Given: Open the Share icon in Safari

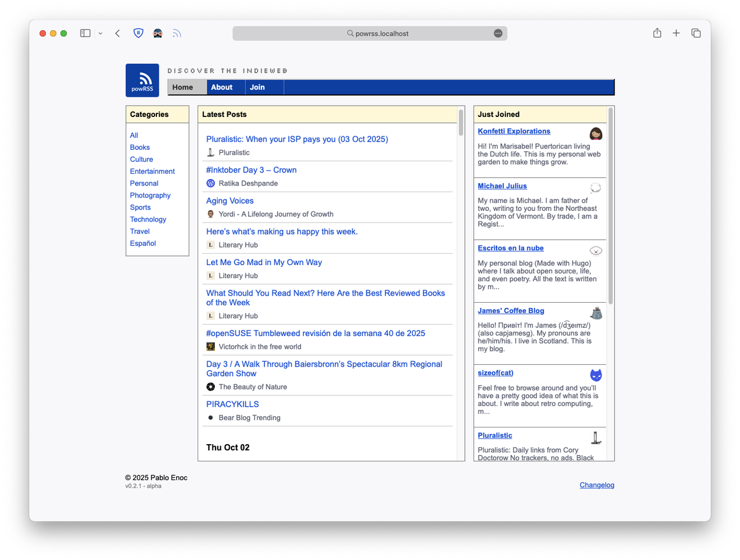Looking at the screenshot, I should [657, 33].
